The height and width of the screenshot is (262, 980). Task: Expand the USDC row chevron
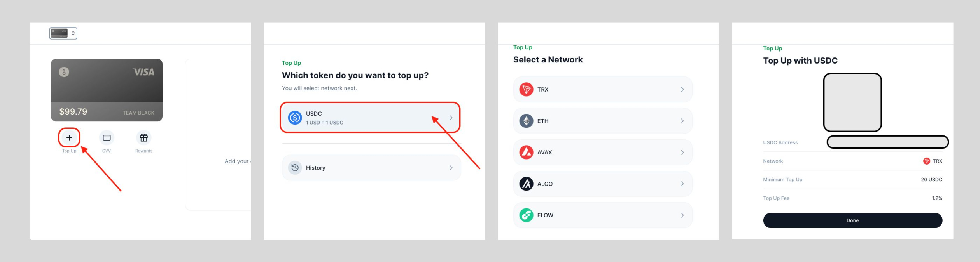point(451,118)
